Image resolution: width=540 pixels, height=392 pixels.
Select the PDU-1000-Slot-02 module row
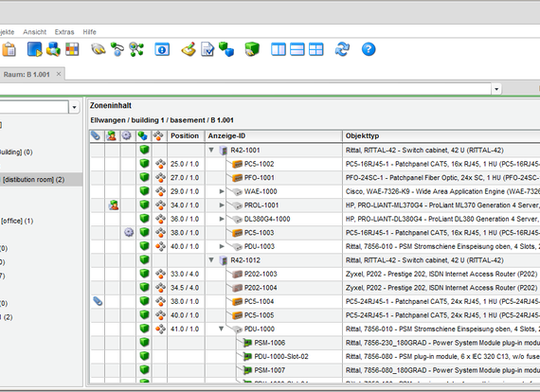[315, 357]
